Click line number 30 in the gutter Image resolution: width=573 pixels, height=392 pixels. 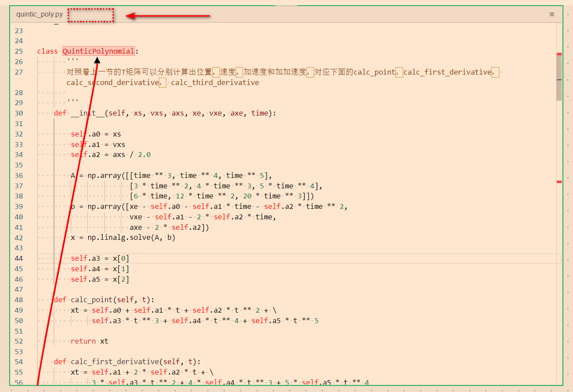18,113
